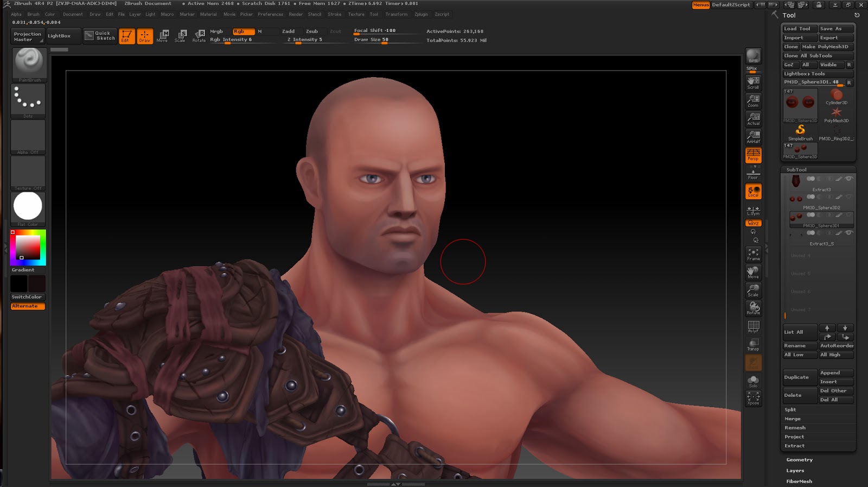This screenshot has height=487, width=868.
Task: Open the Brush menu
Action: (33, 15)
